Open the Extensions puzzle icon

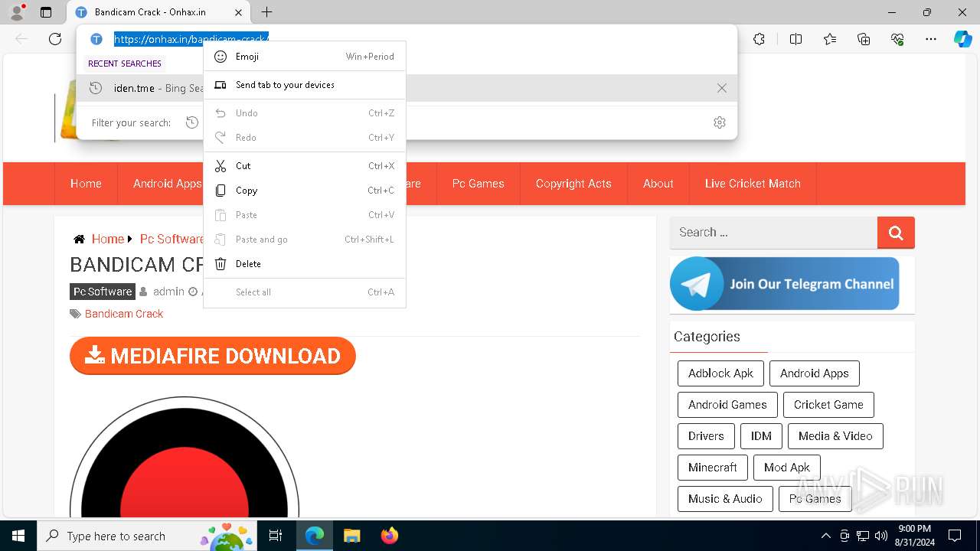(x=759, y=39)
